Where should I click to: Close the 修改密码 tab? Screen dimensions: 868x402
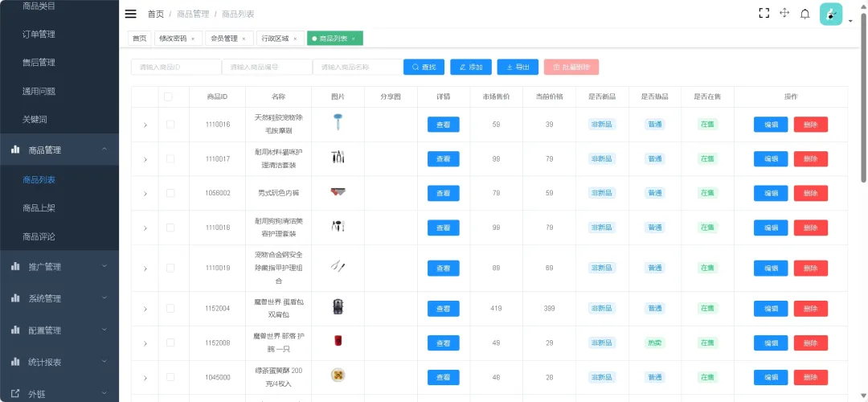[x=193, y=39]
